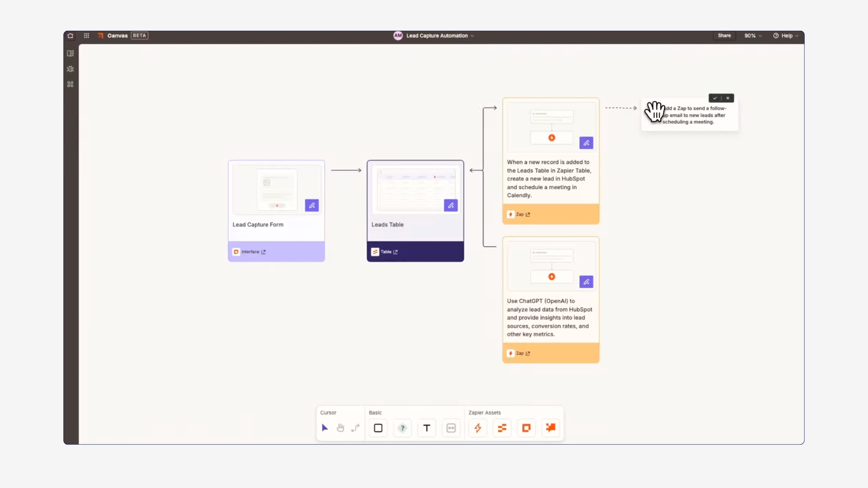Dismiss the suggested follow-up email Zap

coord(728,98)
